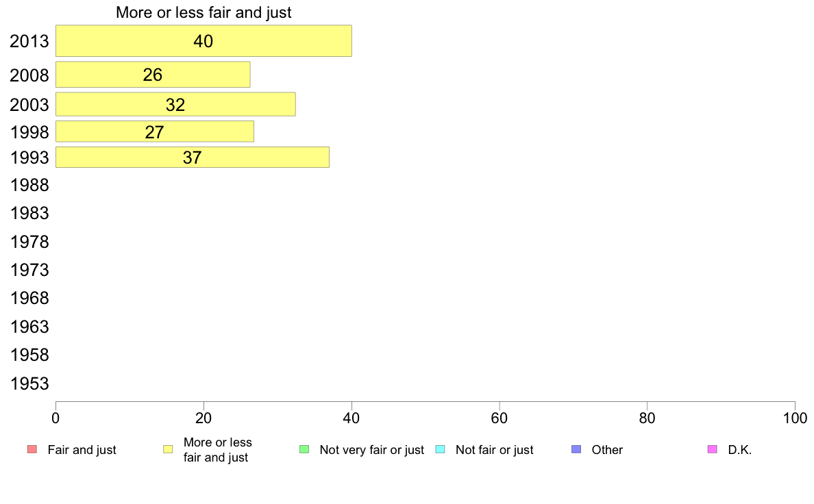The height and width of the screenshot is (504, 814).
Task: Select the 2008 bar showing 26
Action: tap(153, 75)
